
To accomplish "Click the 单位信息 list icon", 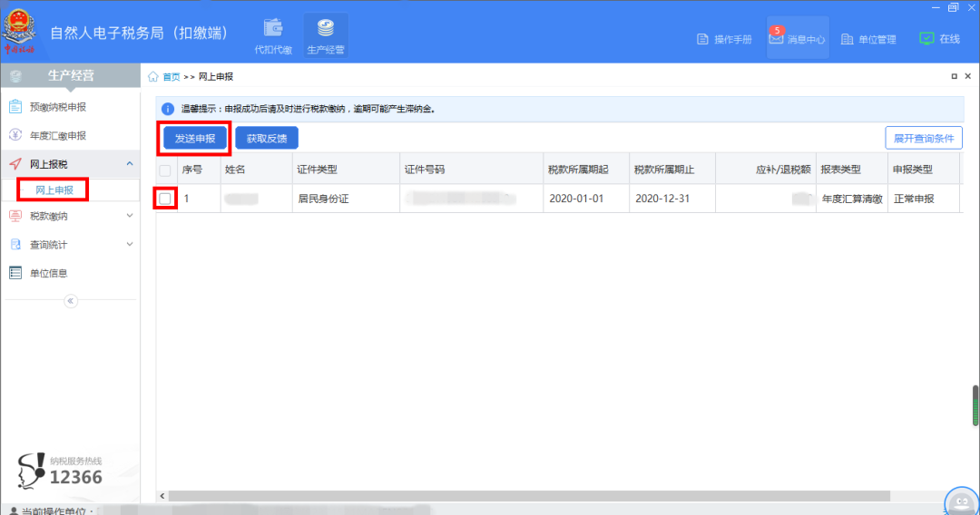I will click(15, 273).
